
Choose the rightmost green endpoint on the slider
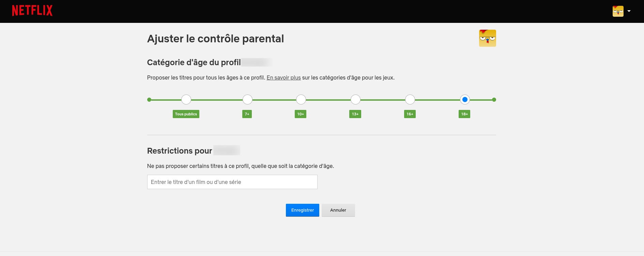coord(494,99)
